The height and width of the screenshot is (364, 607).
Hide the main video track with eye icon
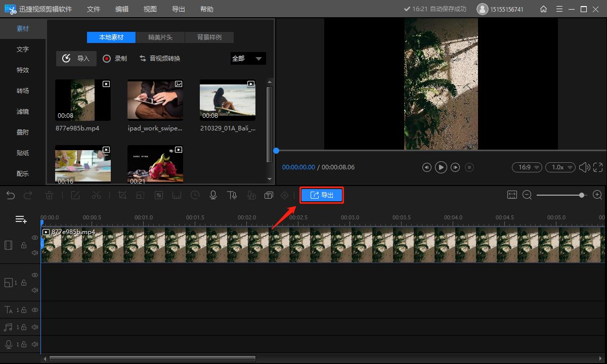(35, 238)
